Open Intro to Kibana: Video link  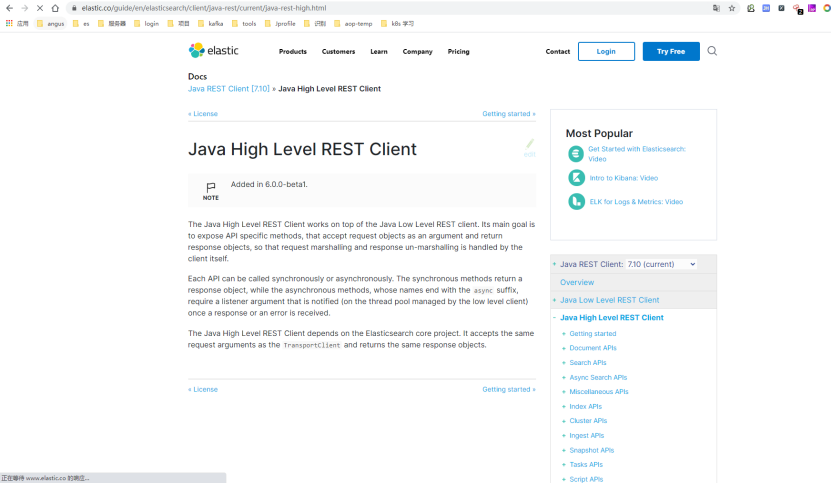tap(624, 178)
